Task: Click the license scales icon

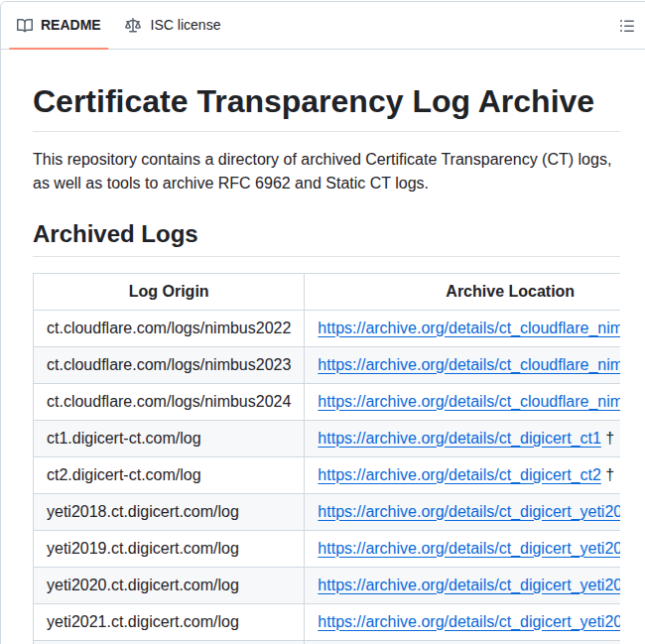Action: click(132, 26)
